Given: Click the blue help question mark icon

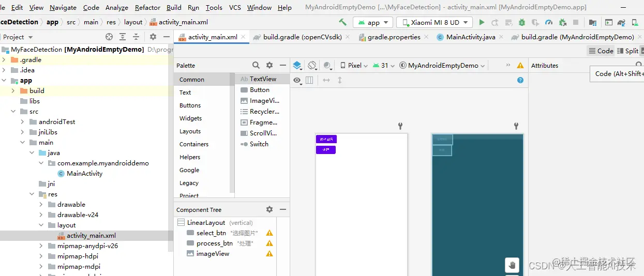Looking at the screenshot, I should click(520, 80).
